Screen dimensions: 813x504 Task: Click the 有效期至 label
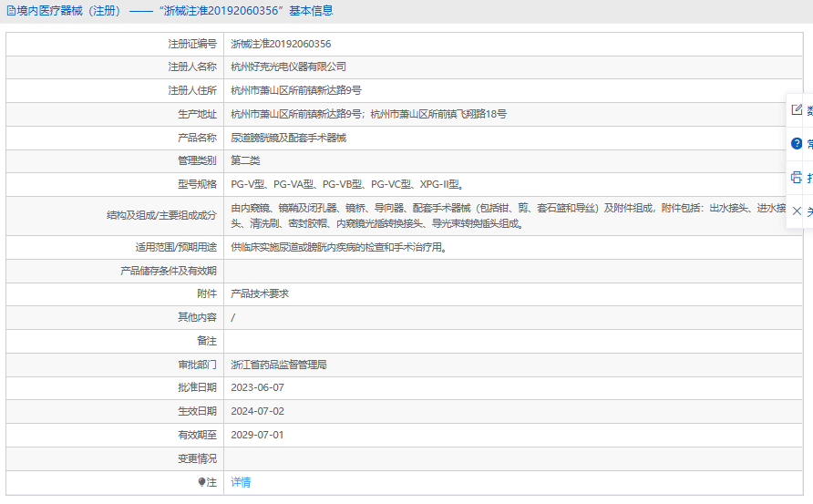coord(197,435)
